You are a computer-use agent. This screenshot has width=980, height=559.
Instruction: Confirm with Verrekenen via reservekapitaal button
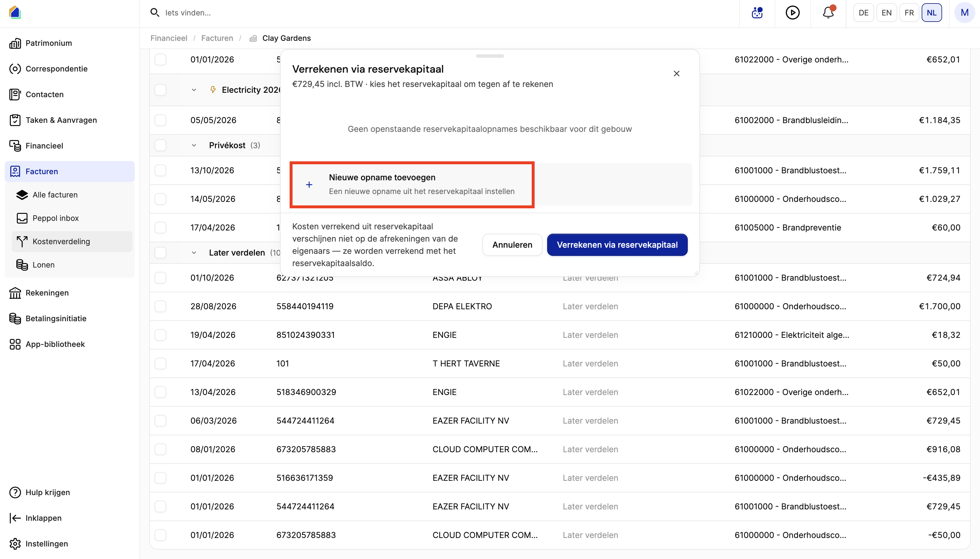(617, 244)
